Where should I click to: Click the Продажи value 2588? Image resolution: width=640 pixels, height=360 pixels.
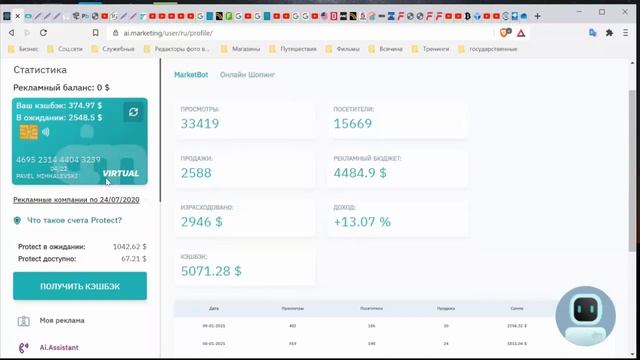click(196, 173)
